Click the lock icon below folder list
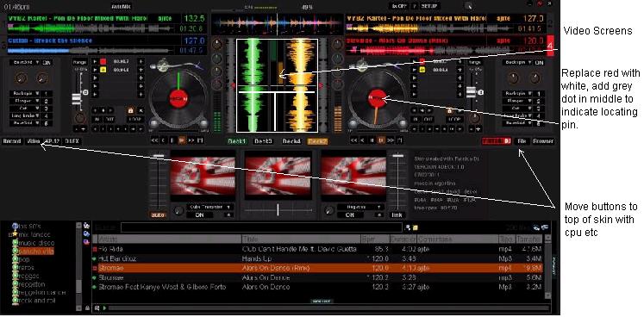The width and height of the screenshot is (644, 317). point(87,308)
